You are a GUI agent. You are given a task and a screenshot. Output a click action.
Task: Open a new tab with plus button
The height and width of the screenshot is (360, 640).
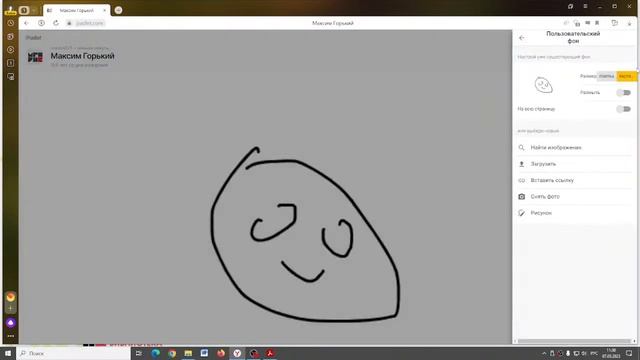point(118,10)
